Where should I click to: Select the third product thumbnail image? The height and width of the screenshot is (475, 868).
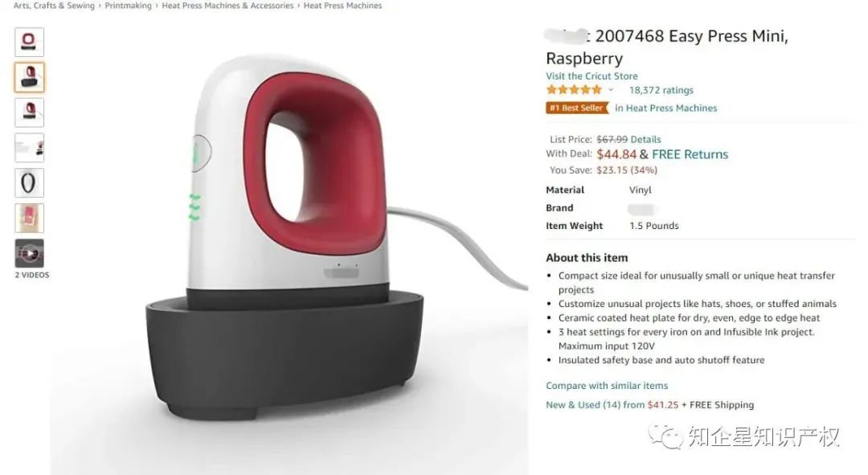tap(30, 113)
